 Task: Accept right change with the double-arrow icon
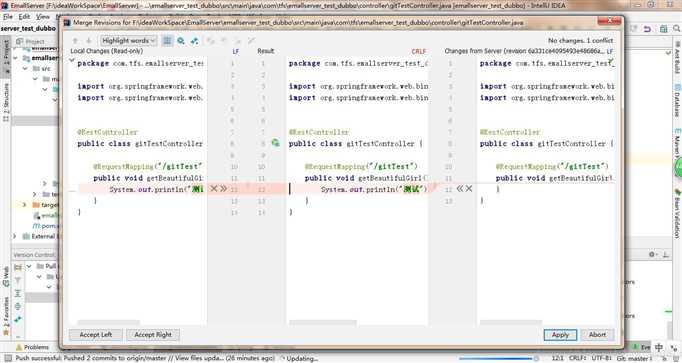tap(460, 189)
